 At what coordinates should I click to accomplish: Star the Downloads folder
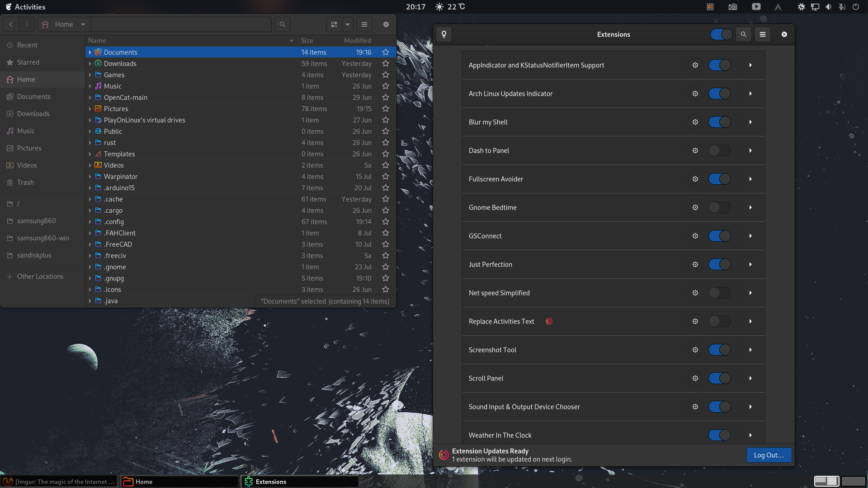coord(386,64)
